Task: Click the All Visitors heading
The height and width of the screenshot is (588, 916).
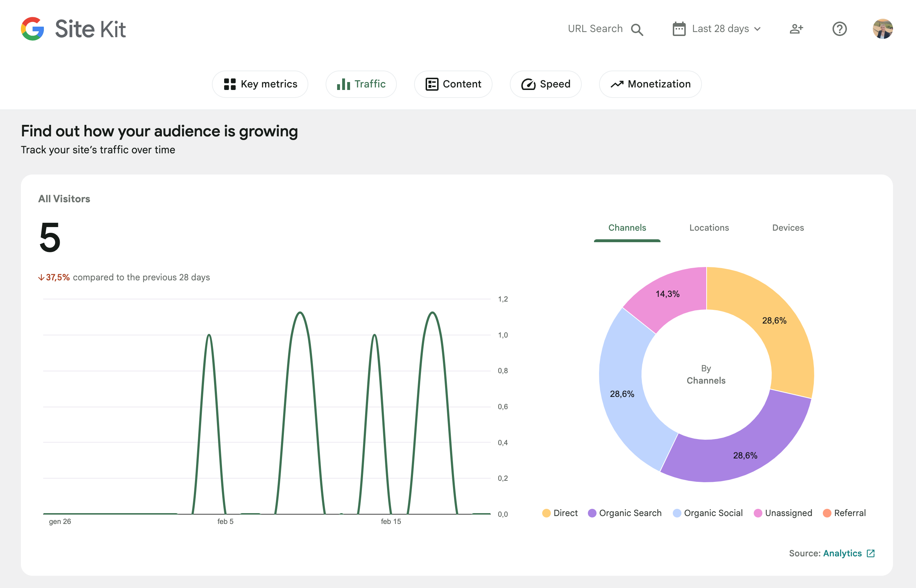Action: coord(64,199)
